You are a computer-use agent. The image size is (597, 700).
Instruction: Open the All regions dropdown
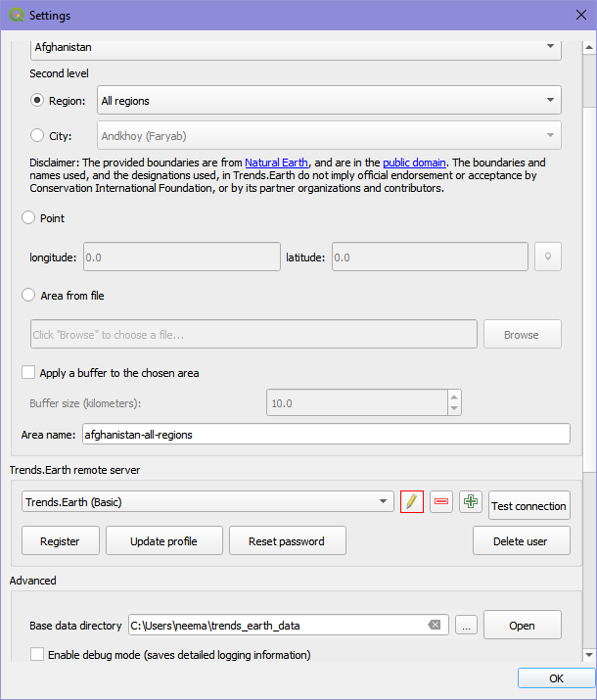329,100
